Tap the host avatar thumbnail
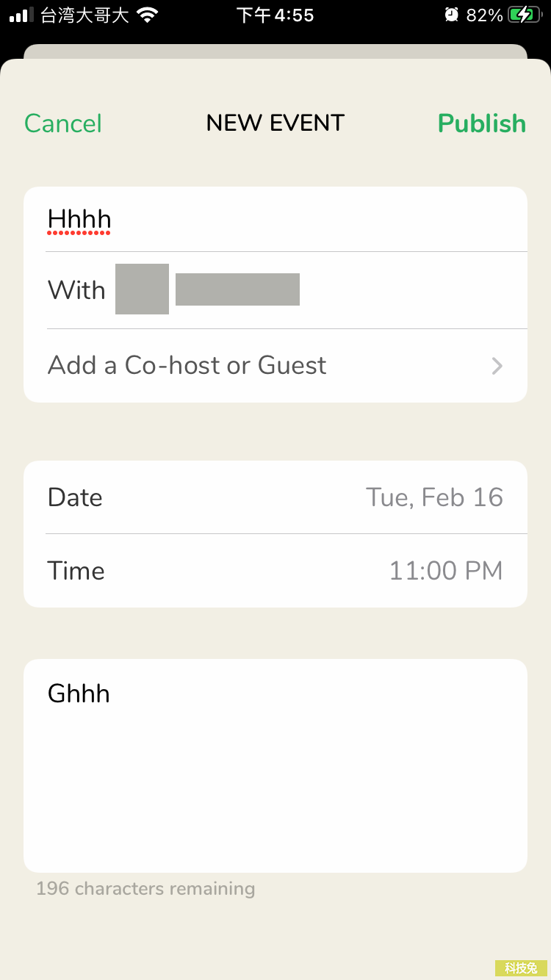 [x=142, y=289]
